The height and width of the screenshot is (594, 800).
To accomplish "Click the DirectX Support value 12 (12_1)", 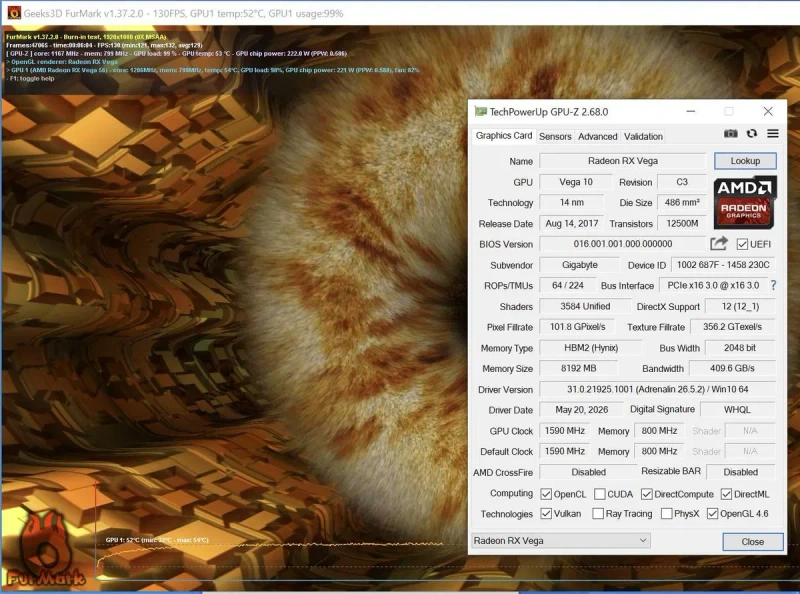I will pos(740,306).
